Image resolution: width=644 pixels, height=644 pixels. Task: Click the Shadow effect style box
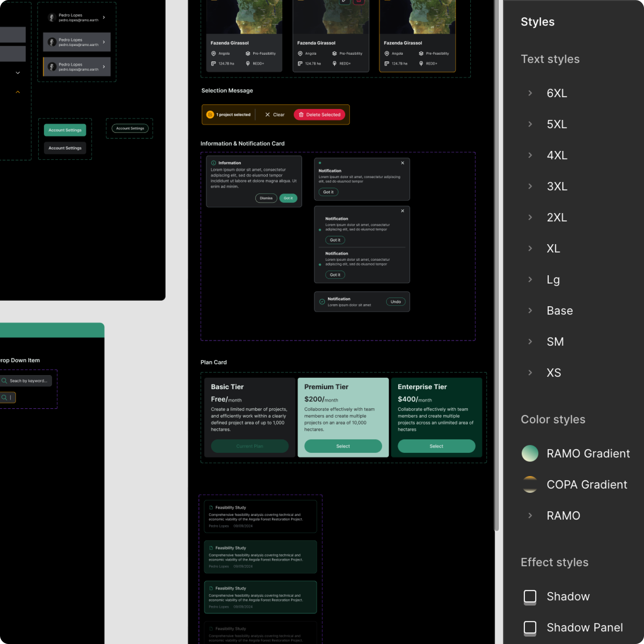point(530,596)
